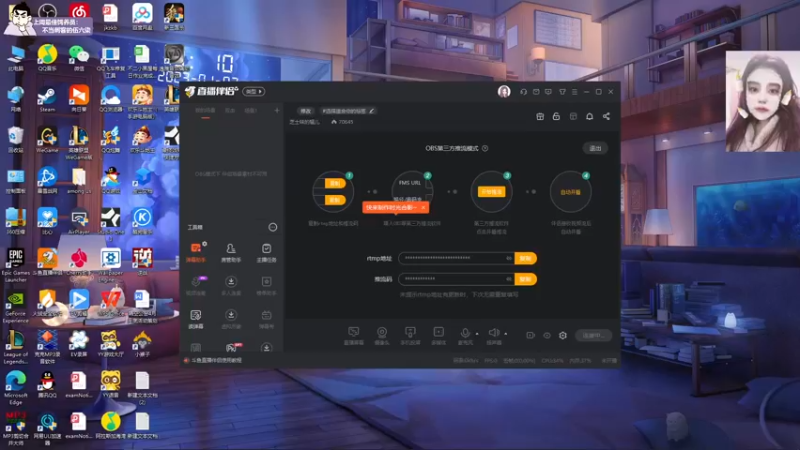Add the multimedia source

438,336
